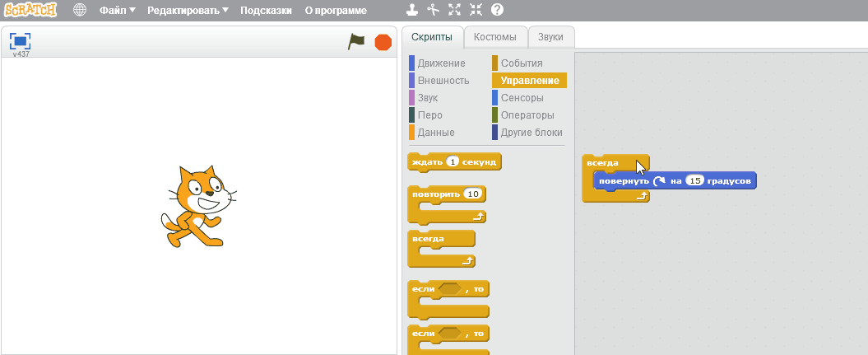Click the block help question icon
Screen dimensions: 868x355
tap(497, 11)
